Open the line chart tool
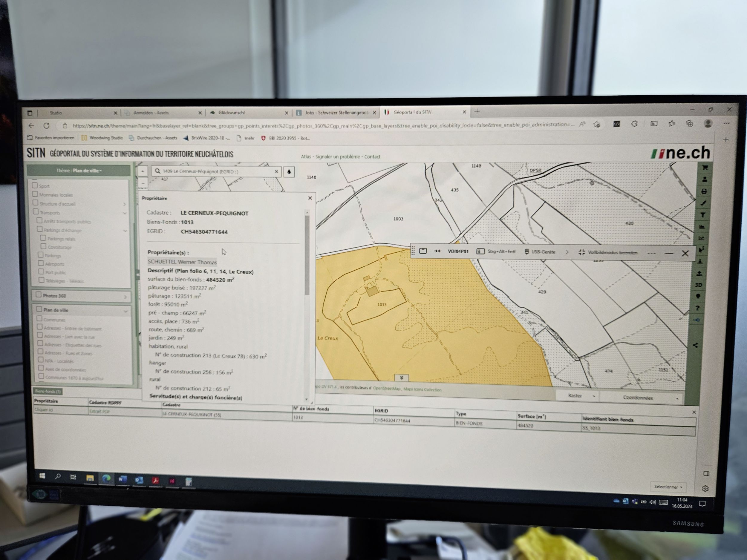Image resolution: width=747 pixels, height=560 pixels. (x=702, y=238)
